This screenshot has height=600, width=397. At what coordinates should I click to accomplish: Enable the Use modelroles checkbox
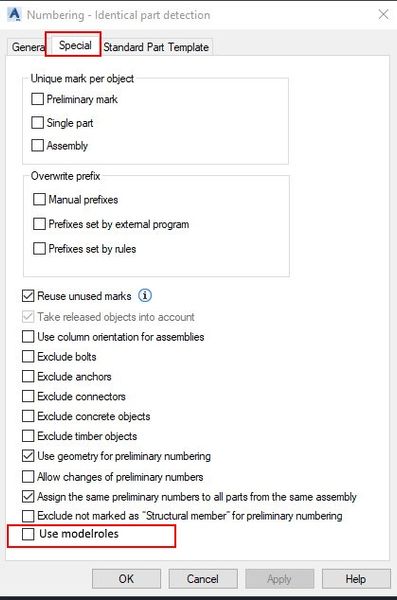pos(28,534)
